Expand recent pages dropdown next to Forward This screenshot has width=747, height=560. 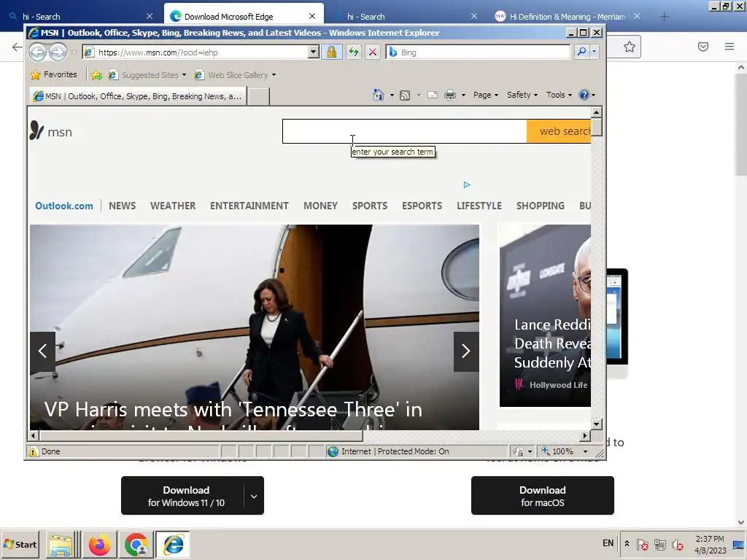[74, 52]
